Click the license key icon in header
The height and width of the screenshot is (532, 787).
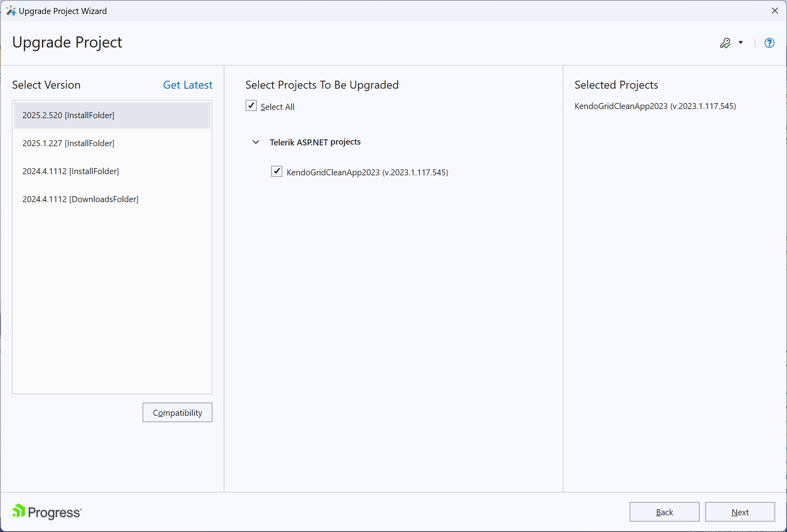(x=725, y=43)
